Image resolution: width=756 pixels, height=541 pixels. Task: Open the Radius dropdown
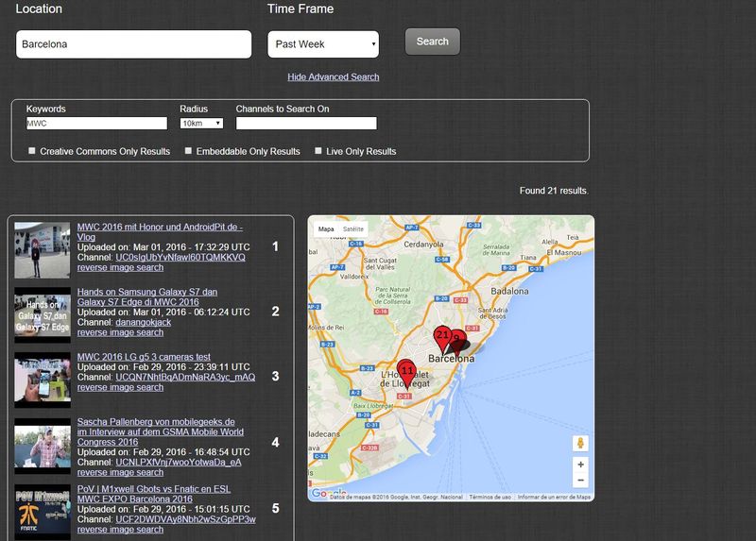201,124
